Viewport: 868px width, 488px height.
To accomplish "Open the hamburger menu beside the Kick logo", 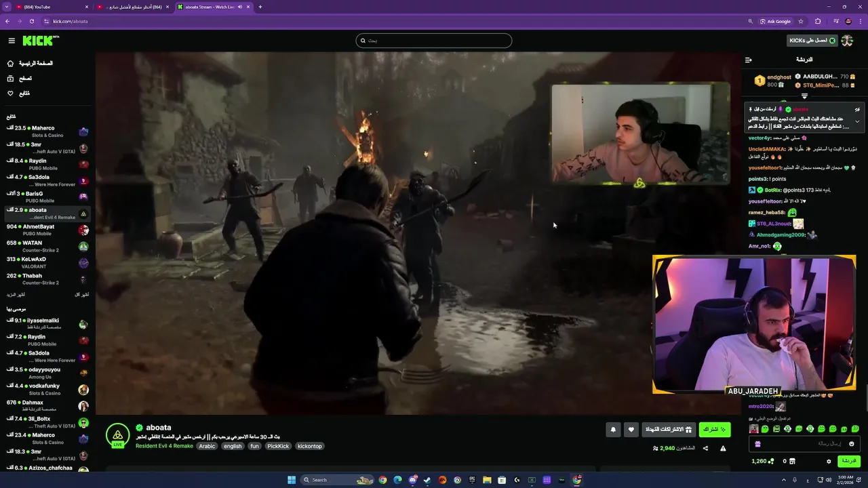I will pos(12,41).
